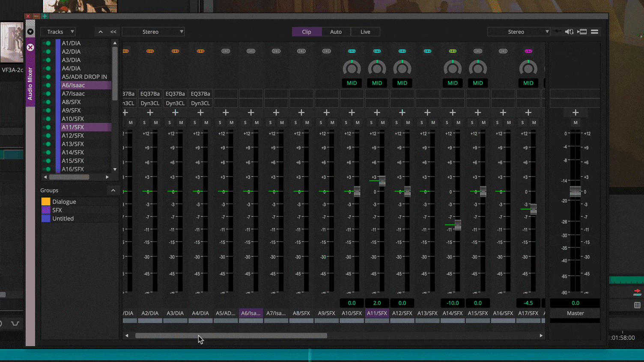Click the SFX group purple swatch

click(46, 210)
